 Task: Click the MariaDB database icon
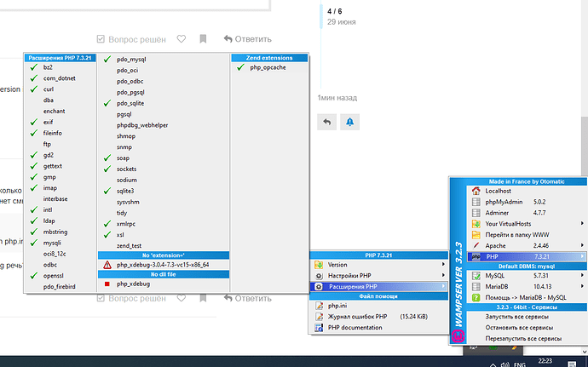click(x=476, y=286)
